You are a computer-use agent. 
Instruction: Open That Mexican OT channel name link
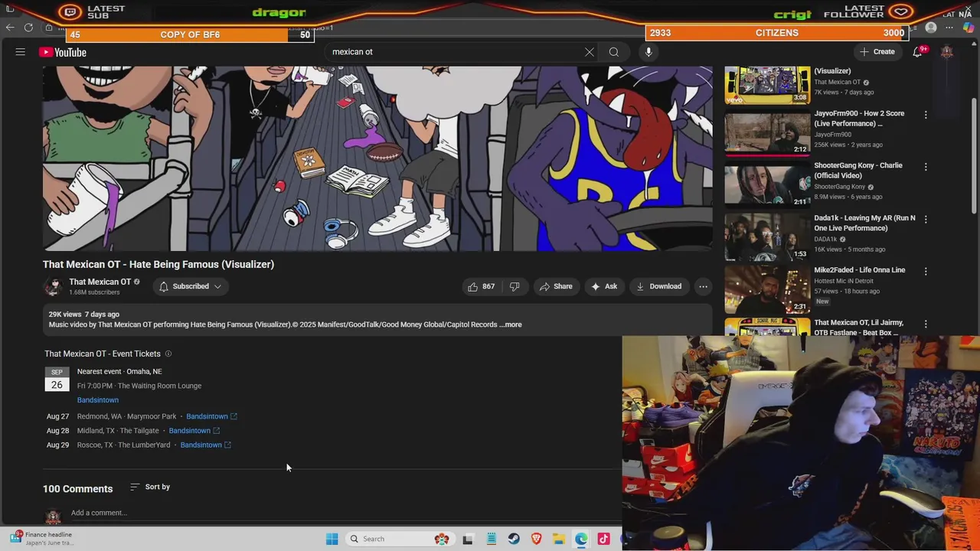click(x=100, y=282)
